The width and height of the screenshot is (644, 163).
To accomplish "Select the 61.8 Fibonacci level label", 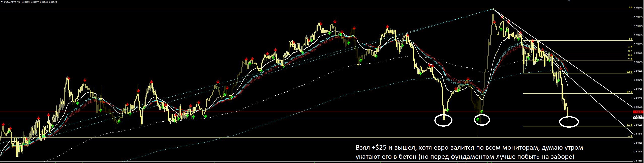I will coord(630,59).
